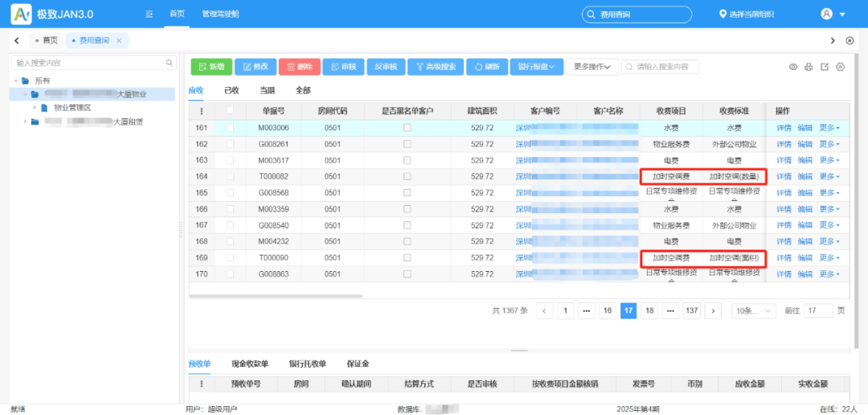
Task: Open 高级搜索 advanced search
Action: (x=436, y=67)
